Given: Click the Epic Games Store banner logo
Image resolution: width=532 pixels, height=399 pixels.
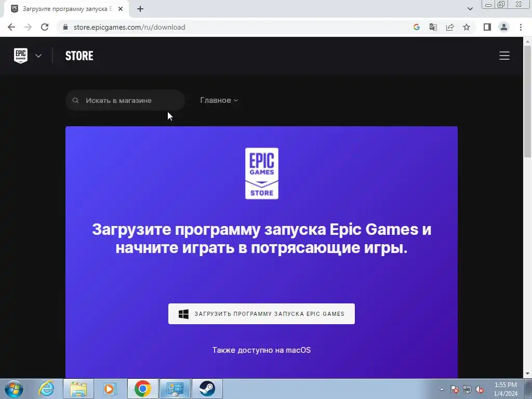Looking at the screenshot, I should pyautogui.click(x=262, y=174).
